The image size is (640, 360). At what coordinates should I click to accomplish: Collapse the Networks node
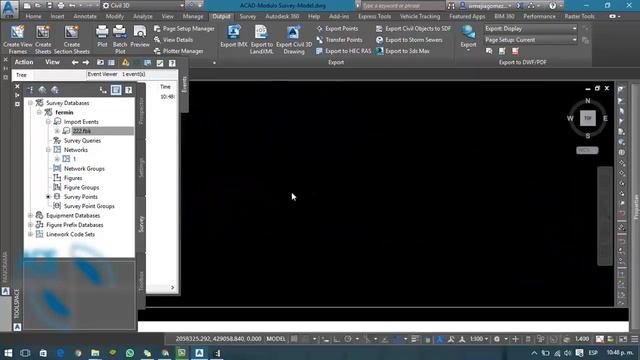point(48,150)
